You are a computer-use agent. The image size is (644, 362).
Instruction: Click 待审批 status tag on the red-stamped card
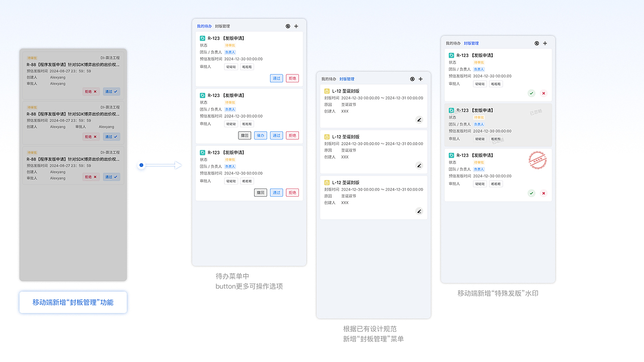[x=479, y=162]
